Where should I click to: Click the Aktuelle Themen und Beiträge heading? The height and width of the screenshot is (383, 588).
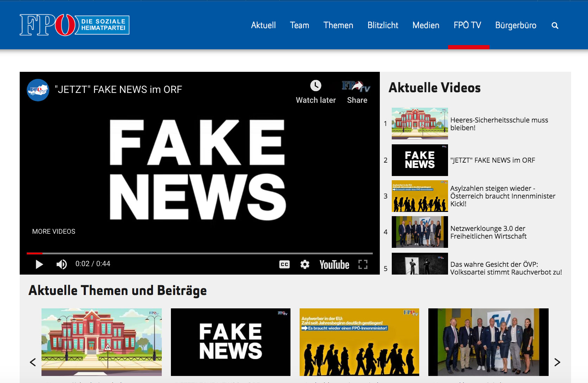(x=117, y=291)
